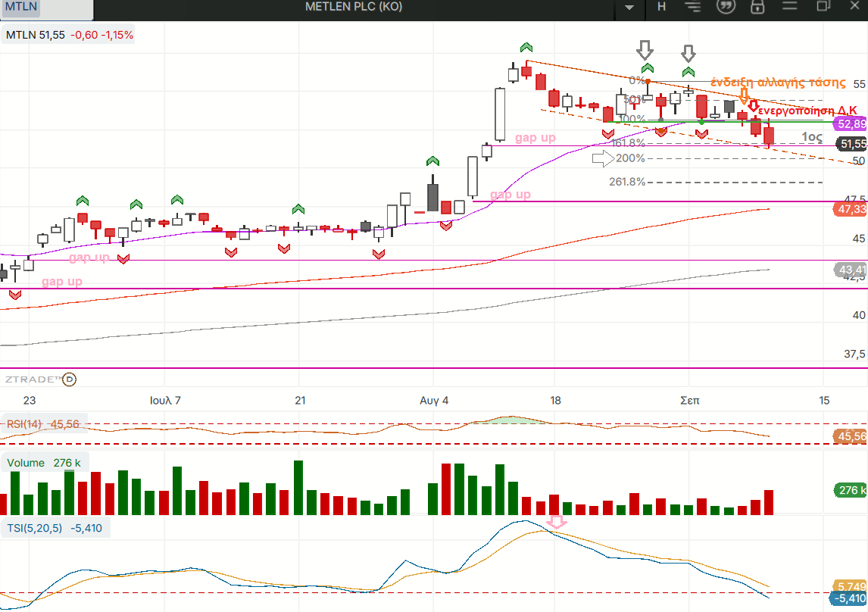Select the Volume 276 k indicator label
Screen dimensions: 868x612
click(x=44, y=463)
